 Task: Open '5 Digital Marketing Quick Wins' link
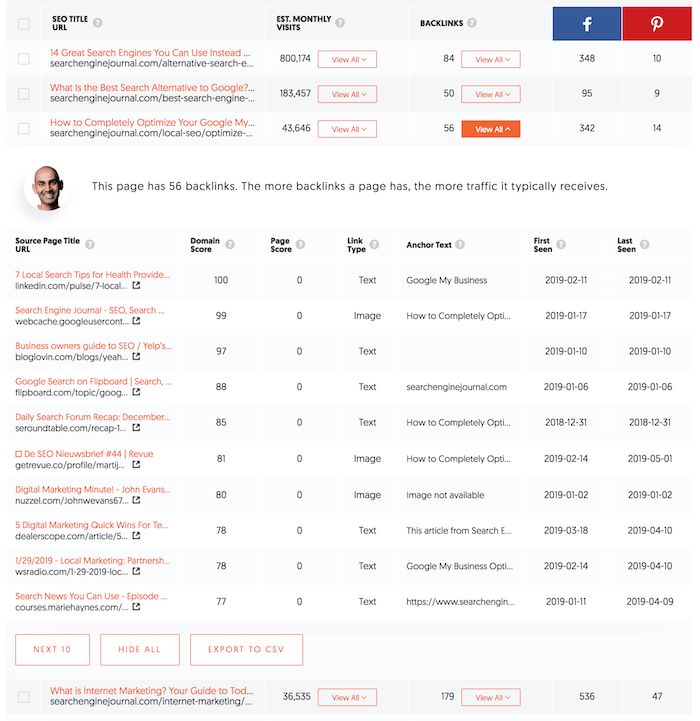[x=92, y=525]
